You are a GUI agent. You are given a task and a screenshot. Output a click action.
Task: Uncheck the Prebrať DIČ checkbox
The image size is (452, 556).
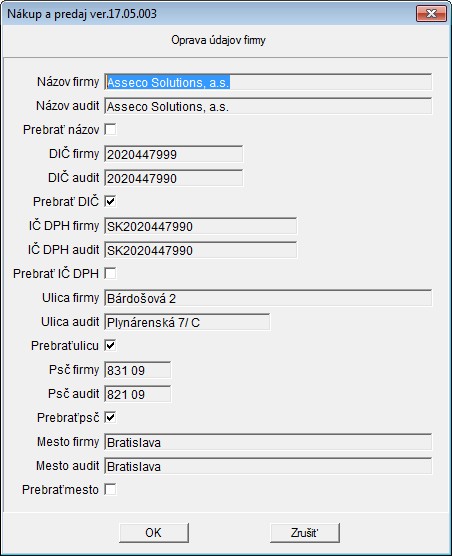click(x=110, y=201)
